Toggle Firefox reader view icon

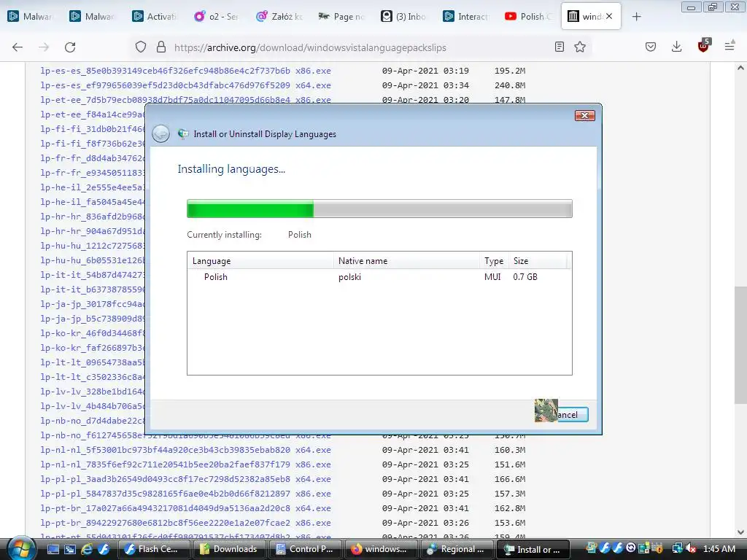point(560,47)
